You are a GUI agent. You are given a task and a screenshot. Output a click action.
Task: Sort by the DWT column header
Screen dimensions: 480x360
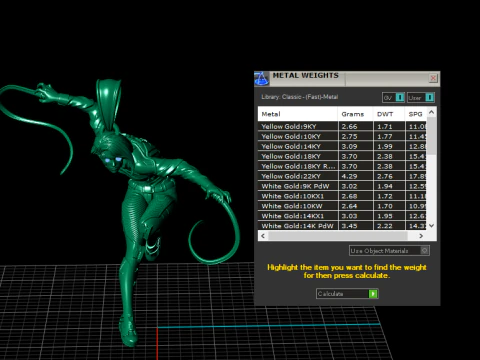pos(389,114)
